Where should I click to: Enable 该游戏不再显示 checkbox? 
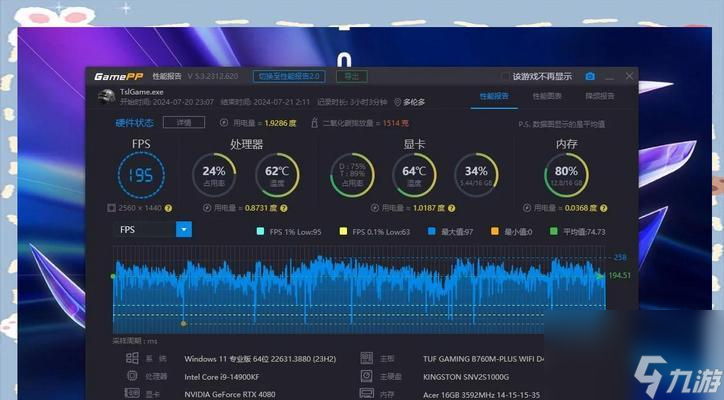pyautogui.click(x=506, y=77)
